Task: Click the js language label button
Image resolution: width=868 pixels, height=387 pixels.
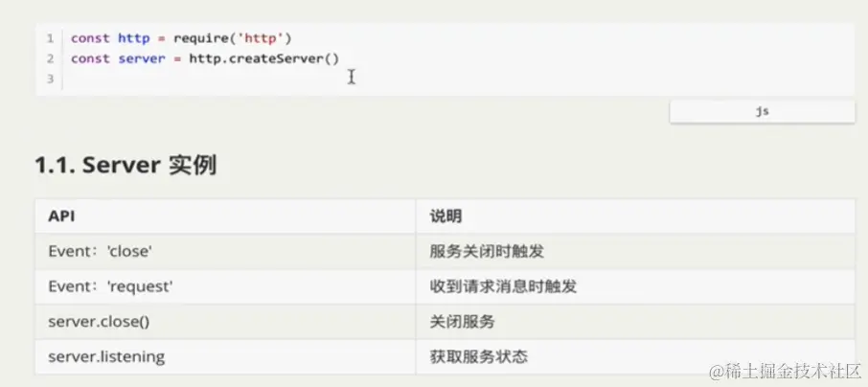Action: (x=762, y=111)
